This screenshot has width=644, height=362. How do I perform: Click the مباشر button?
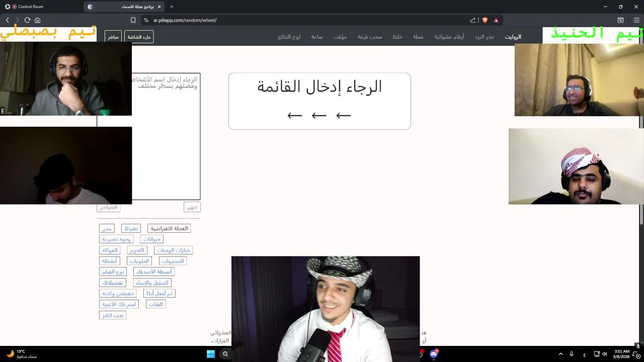tap(113, 37)
